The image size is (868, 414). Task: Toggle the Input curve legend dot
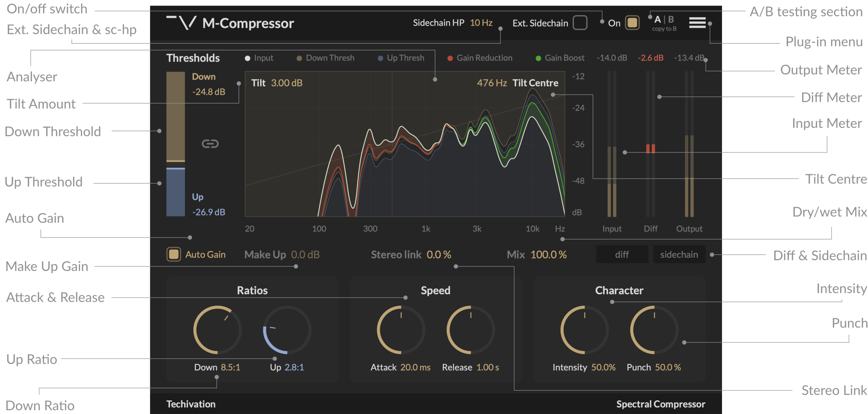(248, 58)
